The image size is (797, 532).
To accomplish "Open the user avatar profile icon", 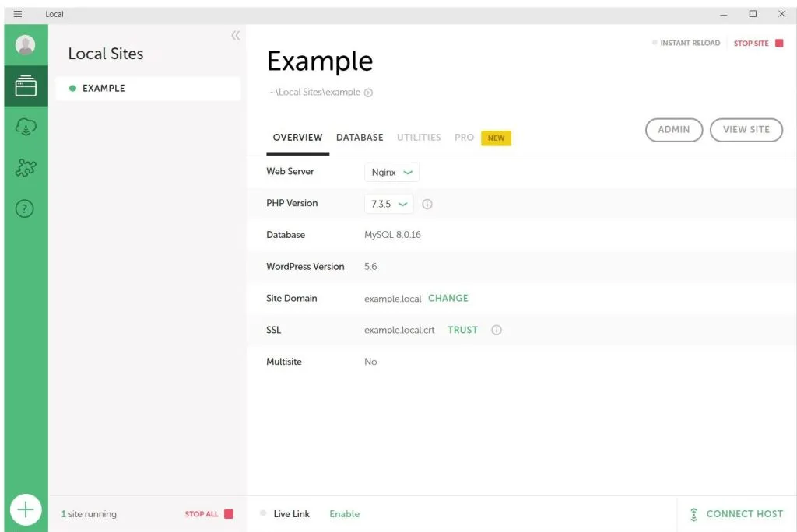I will pyautogui.click(x=26, y=45).
